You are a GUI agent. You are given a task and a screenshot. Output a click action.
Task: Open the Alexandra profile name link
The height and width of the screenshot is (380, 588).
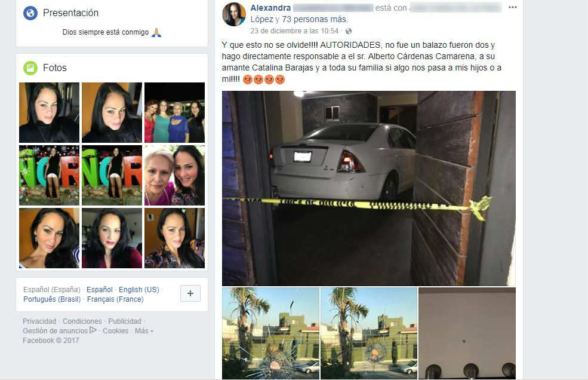[270, 8]
